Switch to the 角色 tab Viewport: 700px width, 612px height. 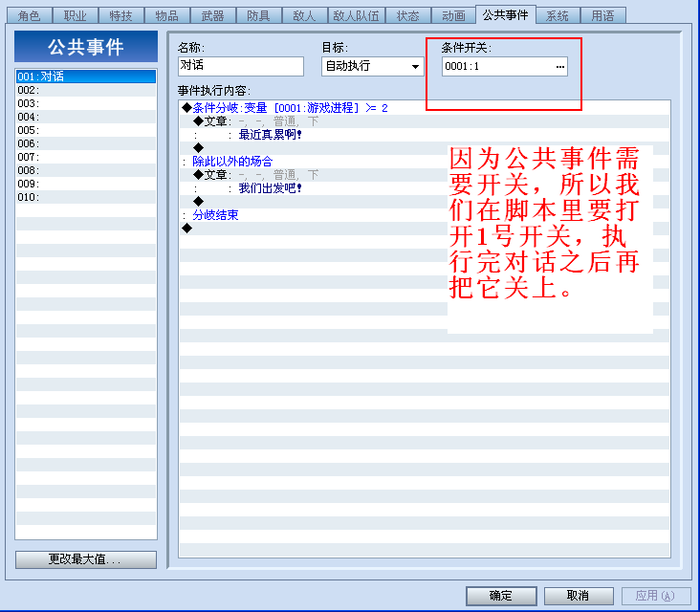30,15
